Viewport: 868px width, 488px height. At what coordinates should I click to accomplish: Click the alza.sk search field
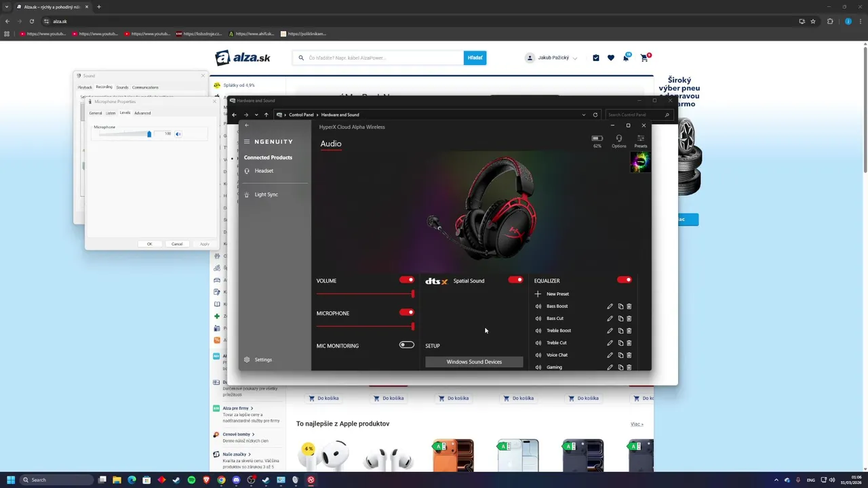(x=380, y=58)
